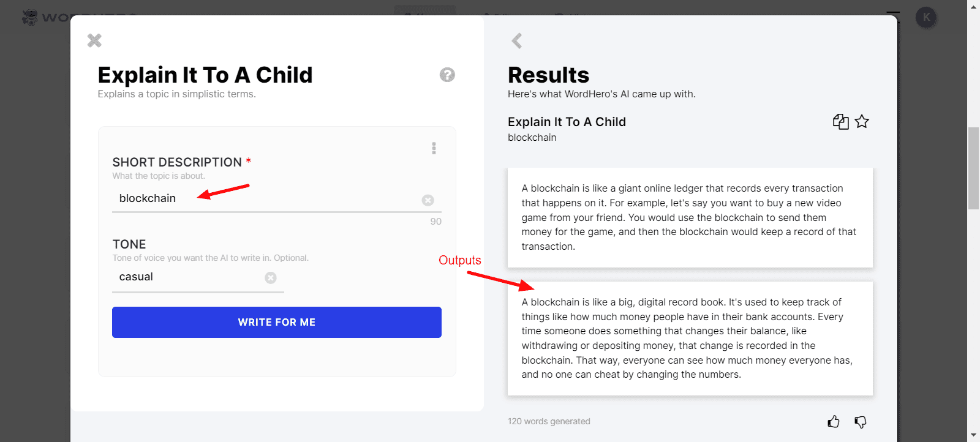The width and height of the screenshot is (980, 442).
Task: Click the page vertical scrollbar thumb
Action: click(973, 168)
